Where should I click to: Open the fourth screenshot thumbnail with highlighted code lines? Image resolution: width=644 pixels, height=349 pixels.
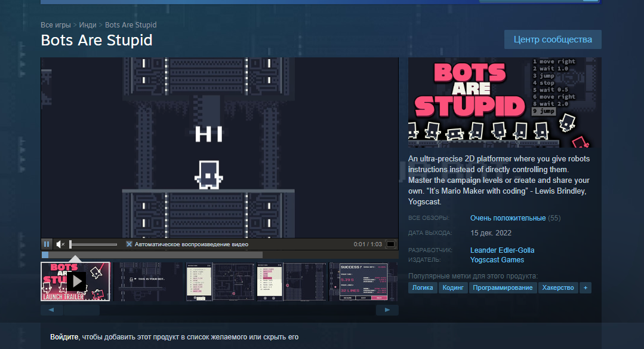[292, 282]
